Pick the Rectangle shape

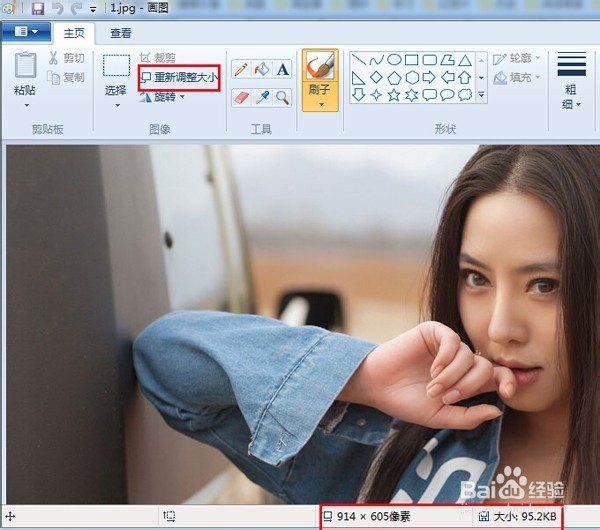(411, 60)
